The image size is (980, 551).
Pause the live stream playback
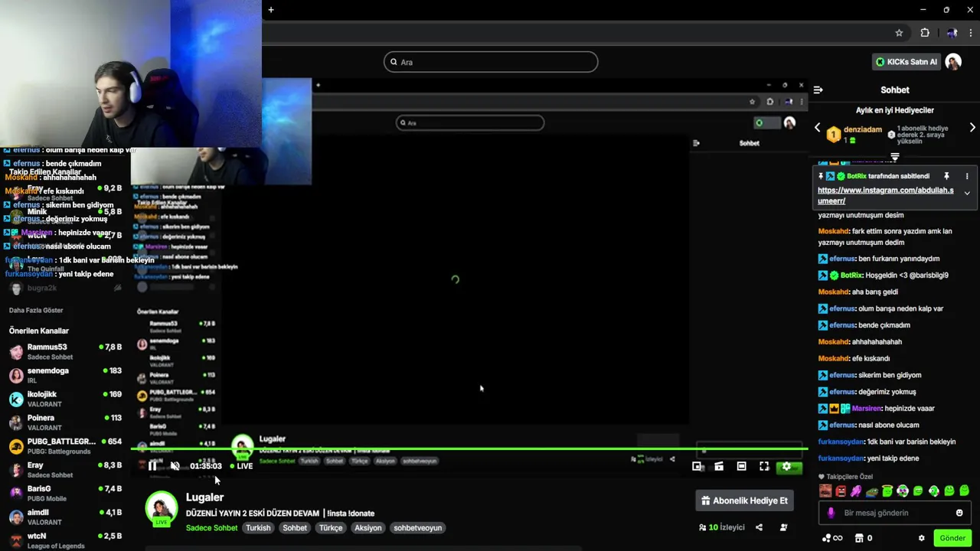152,465
